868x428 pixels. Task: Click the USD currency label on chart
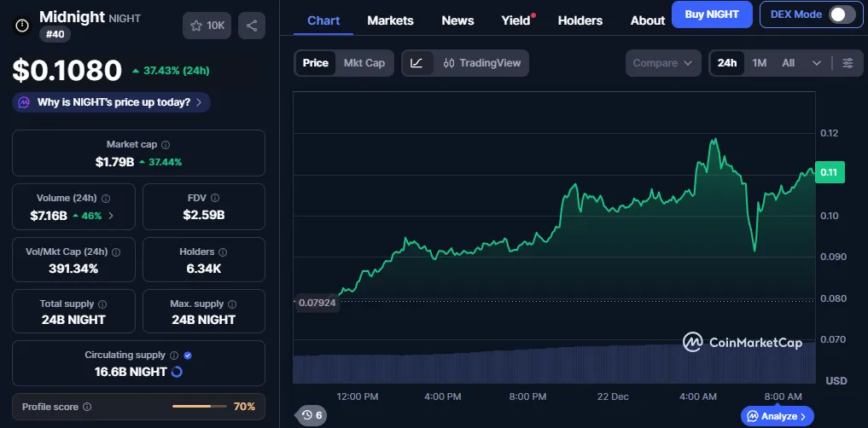[836, 381]
